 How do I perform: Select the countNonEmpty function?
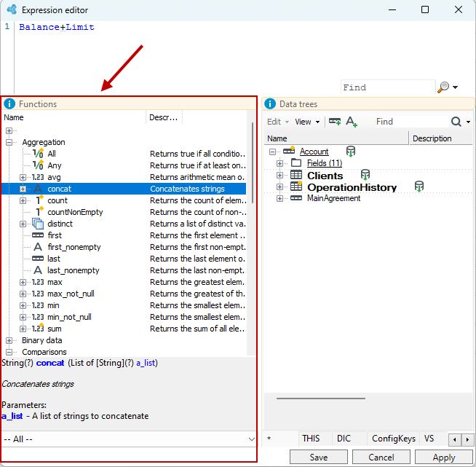(75, 212)
